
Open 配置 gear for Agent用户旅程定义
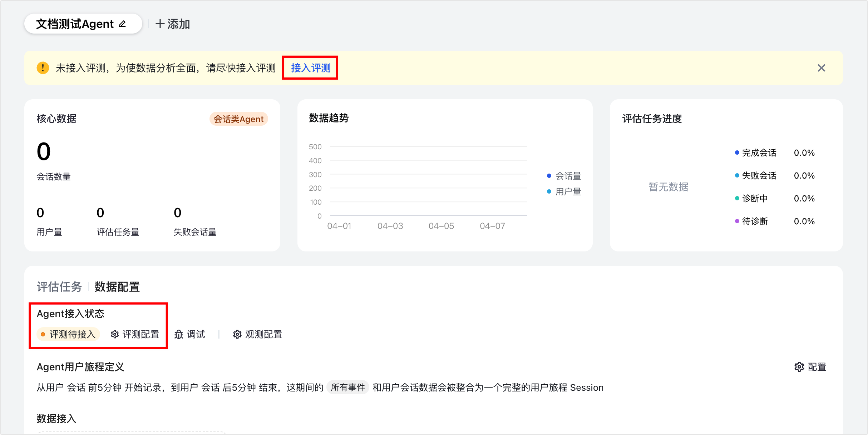pos(799,367)
